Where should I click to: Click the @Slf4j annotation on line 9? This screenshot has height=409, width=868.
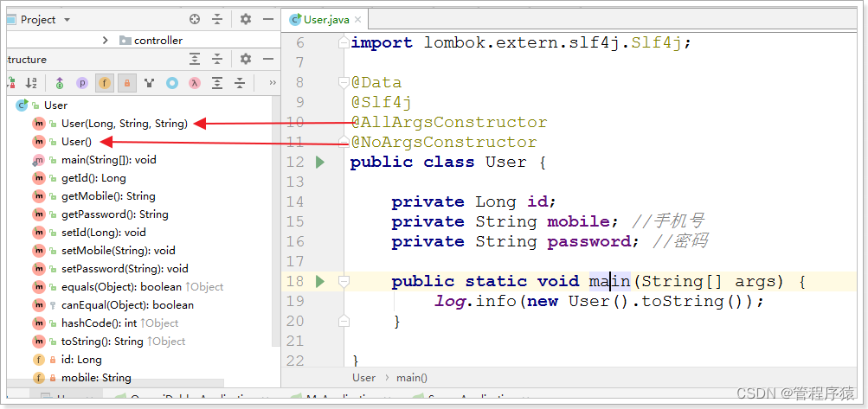pos(381,102)
